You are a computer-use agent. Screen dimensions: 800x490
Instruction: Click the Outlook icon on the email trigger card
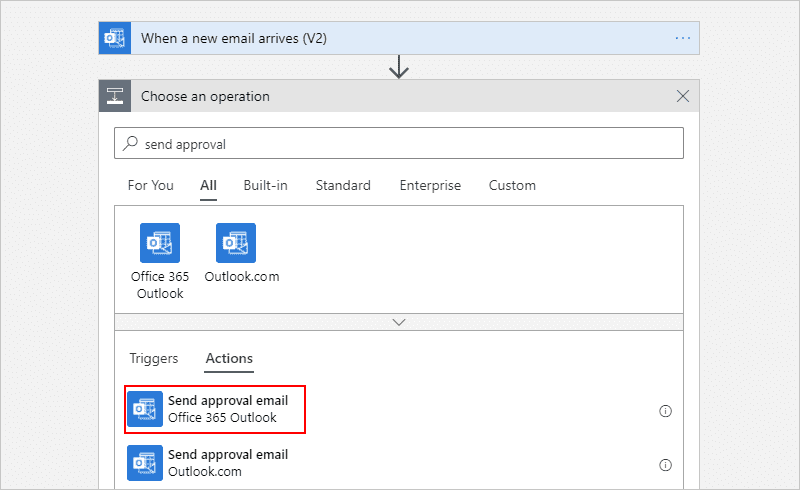(115, 38)
